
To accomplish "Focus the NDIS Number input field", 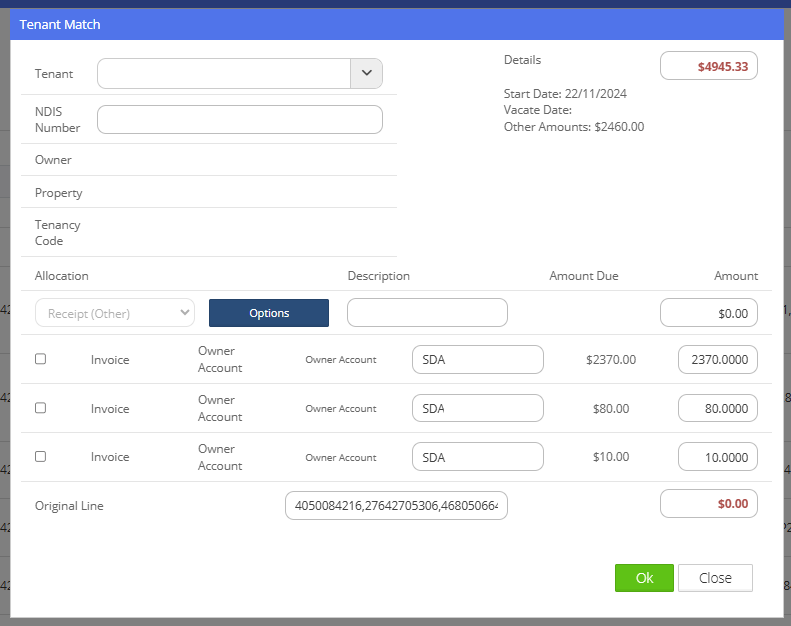I will pos(240,120).
